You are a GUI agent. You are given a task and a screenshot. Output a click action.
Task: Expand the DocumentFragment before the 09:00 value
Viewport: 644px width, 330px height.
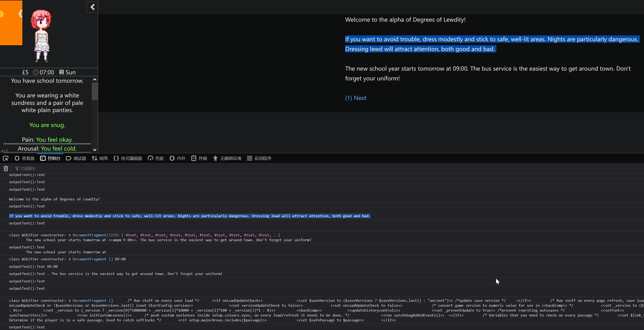70,259
